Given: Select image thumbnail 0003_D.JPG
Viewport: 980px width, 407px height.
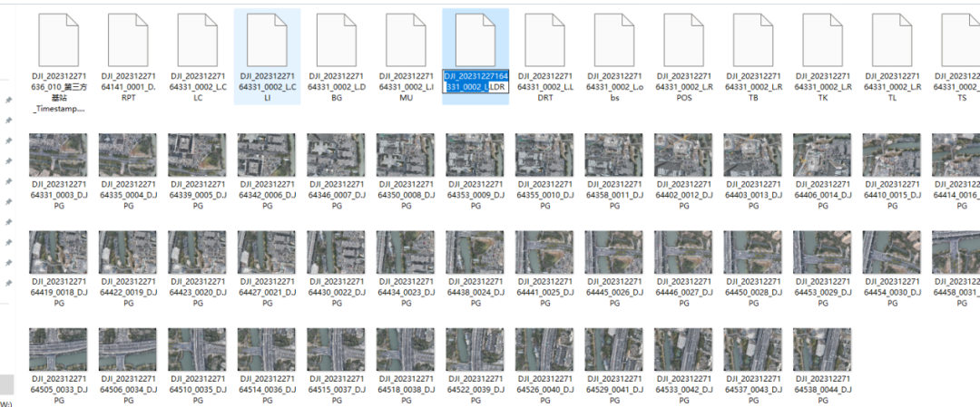Looking at the screenshot, I should [58, 154].
